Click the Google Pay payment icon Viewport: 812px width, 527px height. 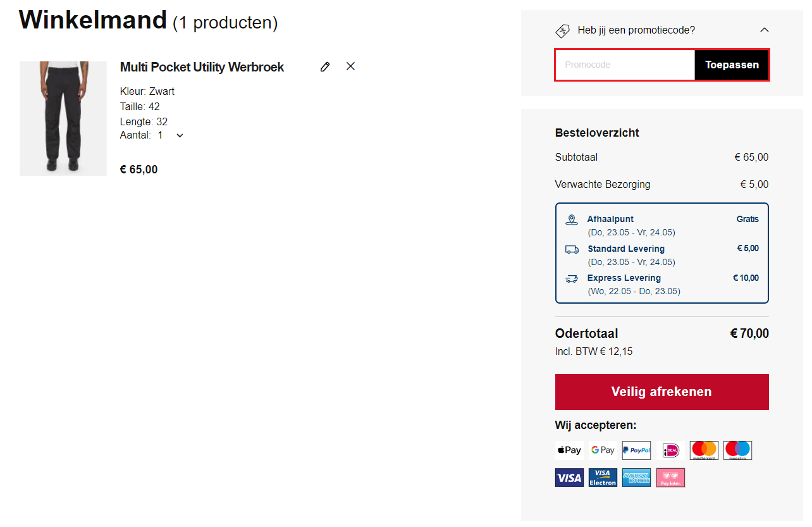[x=603, y=450]
